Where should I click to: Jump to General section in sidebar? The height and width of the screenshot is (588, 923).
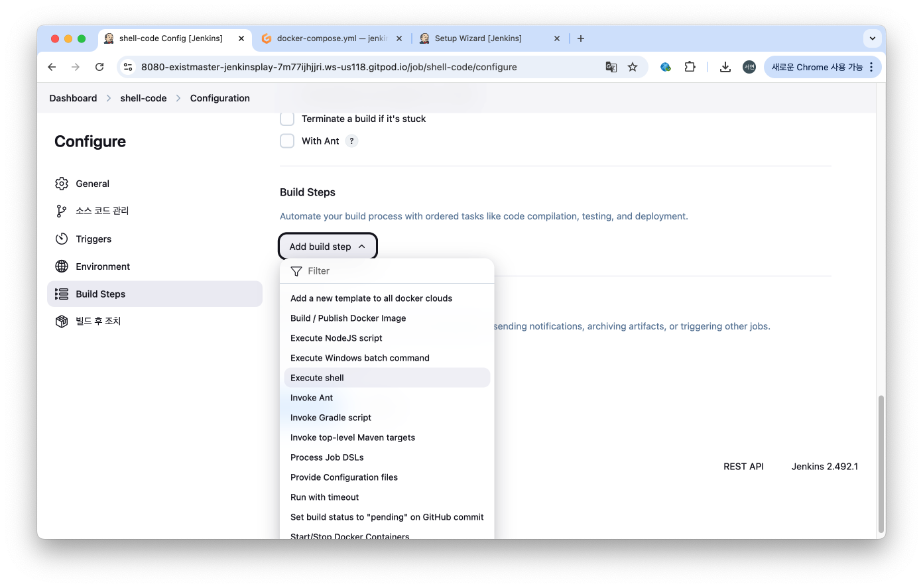pyautogui.click(x=155, y=184)
